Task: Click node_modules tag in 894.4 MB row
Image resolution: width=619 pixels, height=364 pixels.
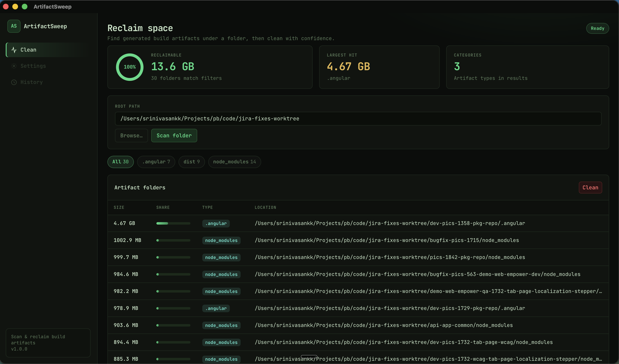Action: (x=221, y=343)
